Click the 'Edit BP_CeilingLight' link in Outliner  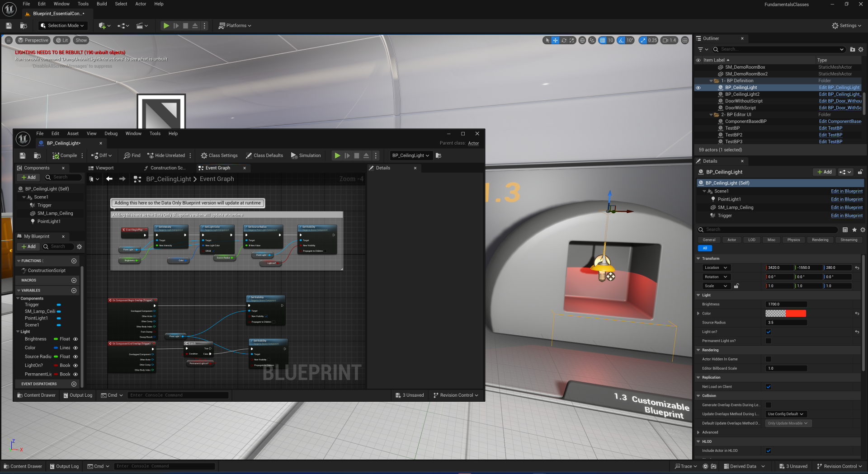tap(839, 88)
